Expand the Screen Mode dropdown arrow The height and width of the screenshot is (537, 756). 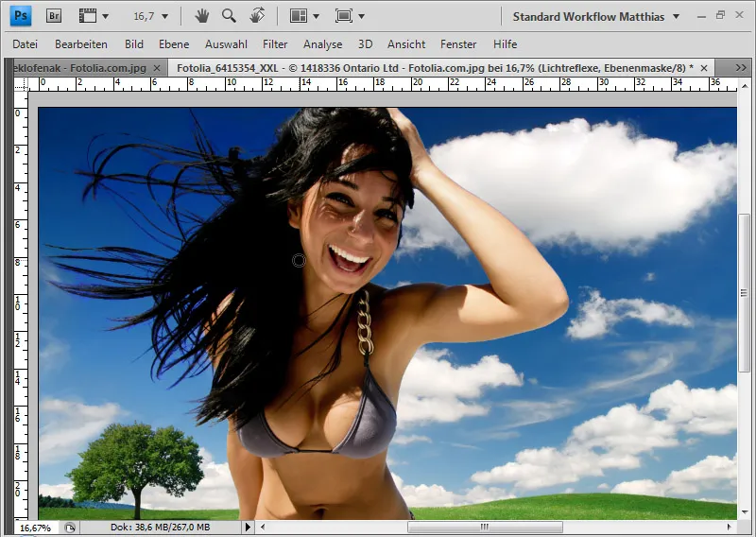(361, 16)
